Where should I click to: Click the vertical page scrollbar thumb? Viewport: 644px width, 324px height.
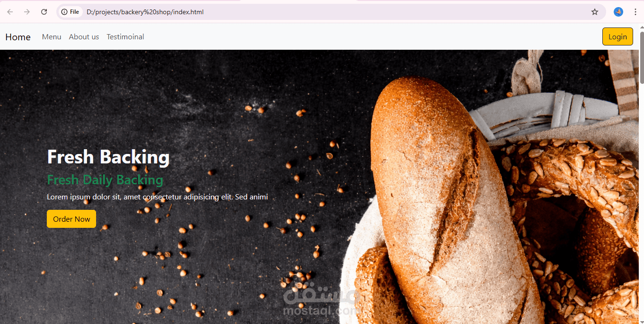pyautogui.click(x=642, y=58)
